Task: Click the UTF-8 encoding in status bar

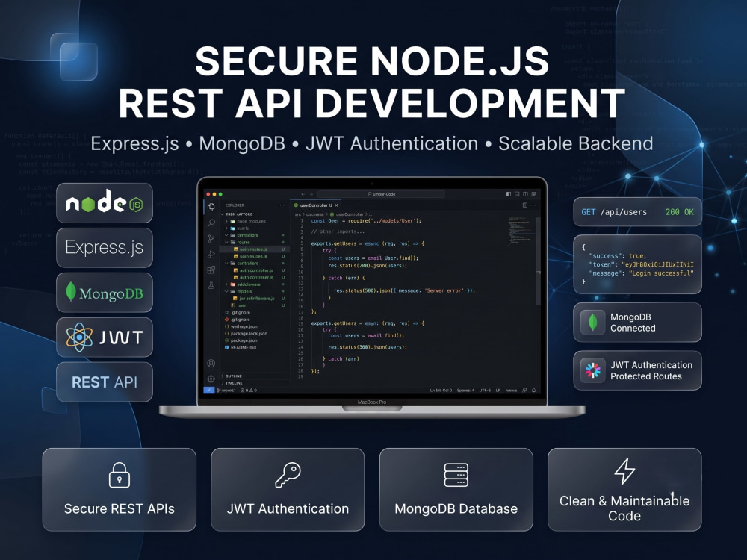Action: (x=485, y=390)
